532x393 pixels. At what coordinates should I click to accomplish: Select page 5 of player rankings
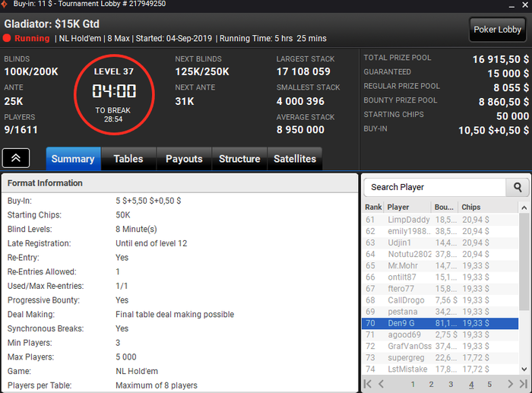(489, 384)
